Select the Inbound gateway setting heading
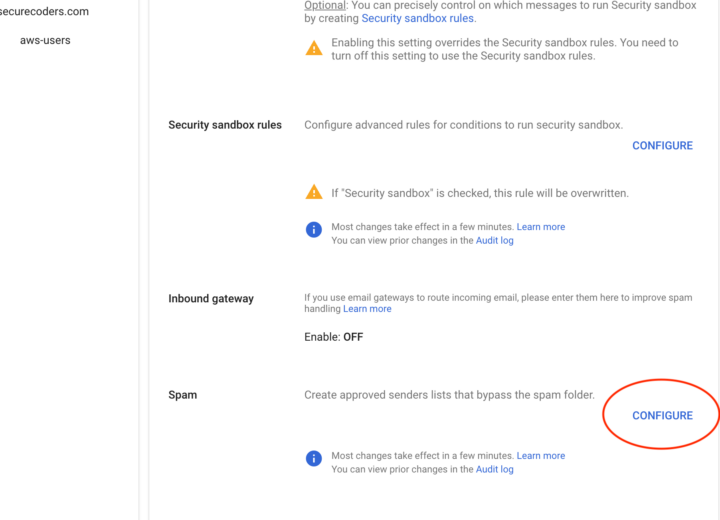Viewport: 720px width, 520px height. click(211, 298)
